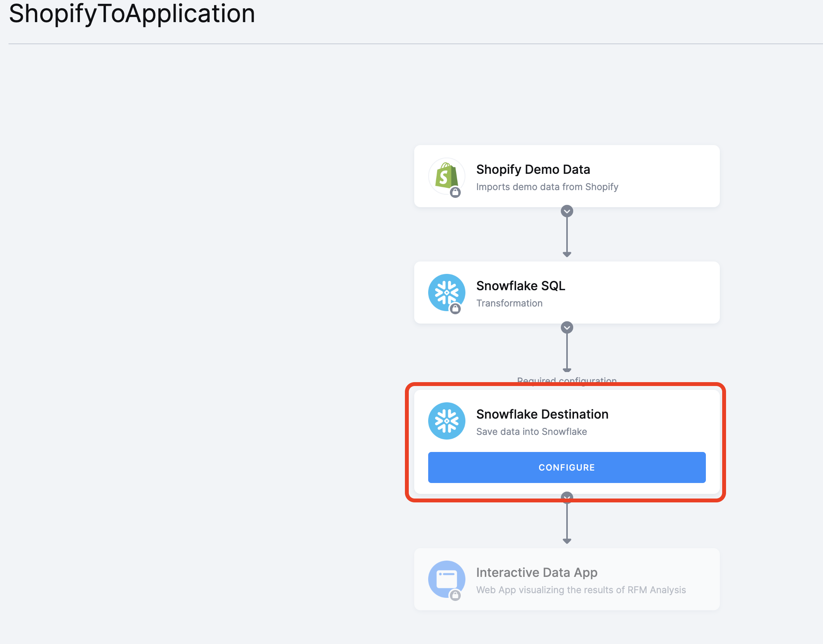
Task: Click the Interactive Data App window icon
Action: click(446, 579)
